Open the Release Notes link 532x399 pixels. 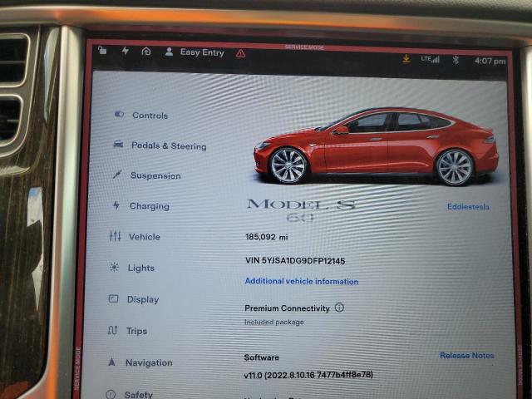click(467, 356)
